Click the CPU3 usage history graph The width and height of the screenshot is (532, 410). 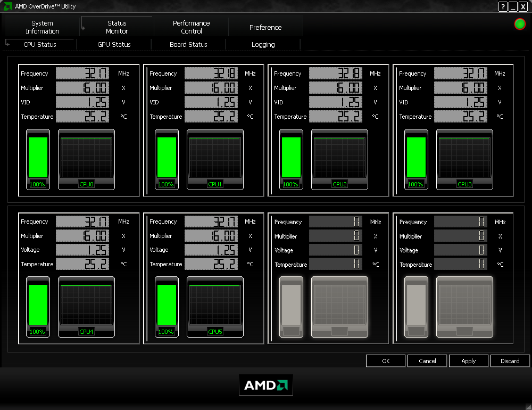[x=465, y=157]
